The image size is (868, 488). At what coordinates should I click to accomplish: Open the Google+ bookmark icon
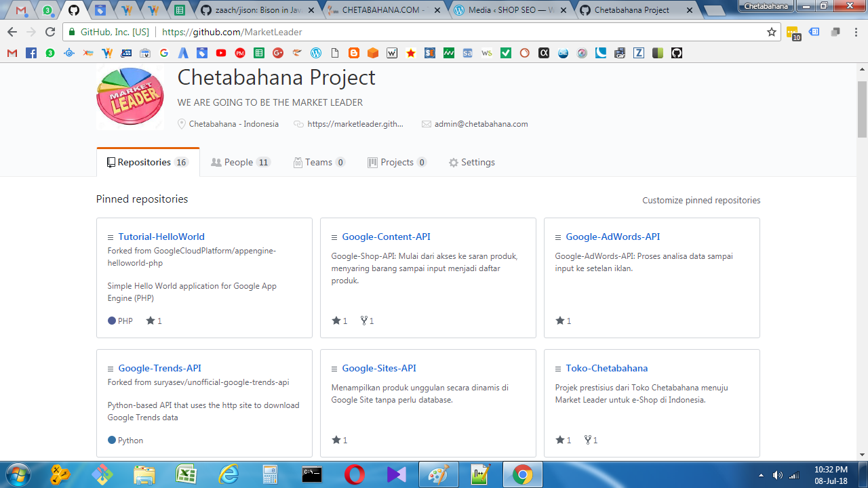(278, 53)
